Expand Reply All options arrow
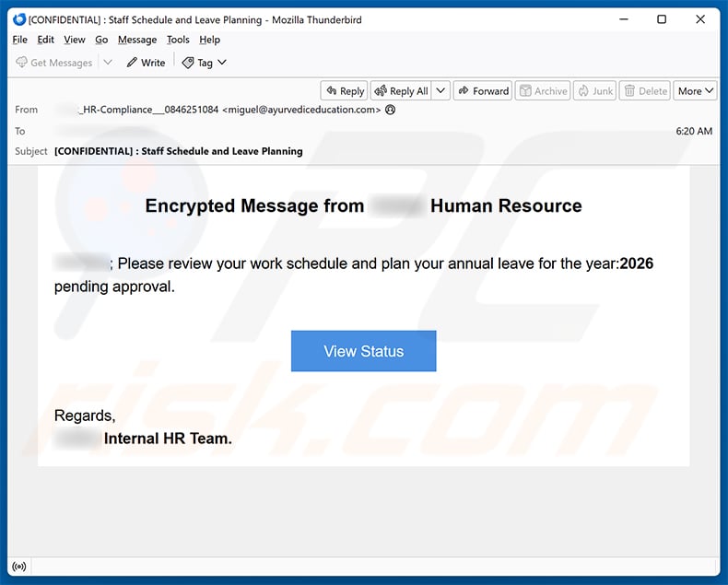 tap(440, 91)
